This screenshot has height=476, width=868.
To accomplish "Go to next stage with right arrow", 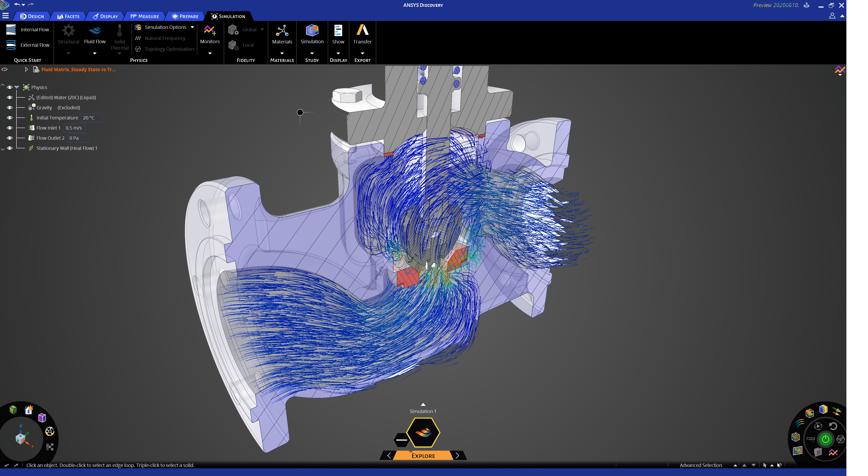I will coord(457,456).
